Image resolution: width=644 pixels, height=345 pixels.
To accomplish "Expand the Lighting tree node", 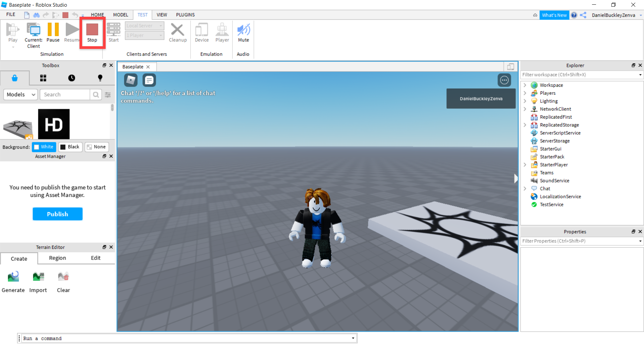I will click(525, 101).
